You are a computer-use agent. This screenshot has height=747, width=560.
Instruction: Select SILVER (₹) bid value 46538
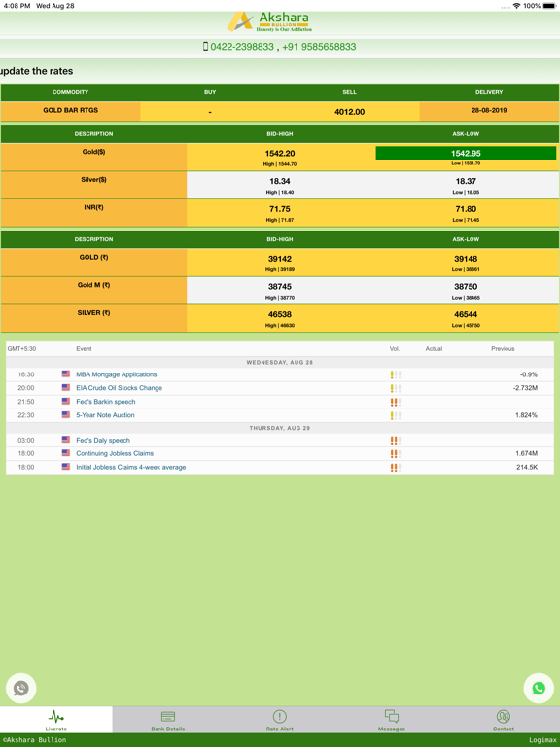(x=280, y=314)
